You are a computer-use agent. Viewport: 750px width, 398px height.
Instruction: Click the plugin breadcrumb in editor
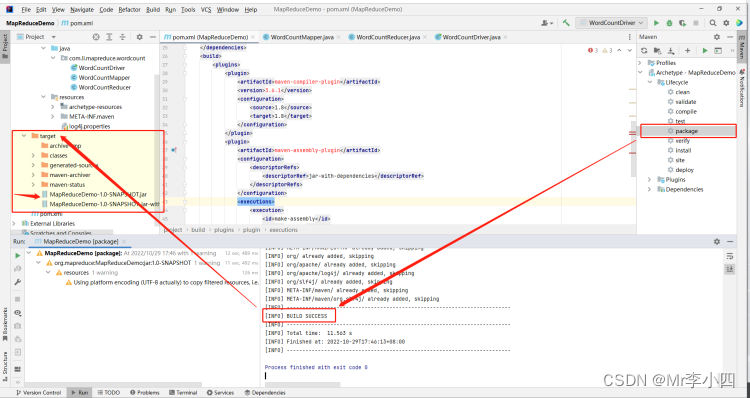coord(251,230)
